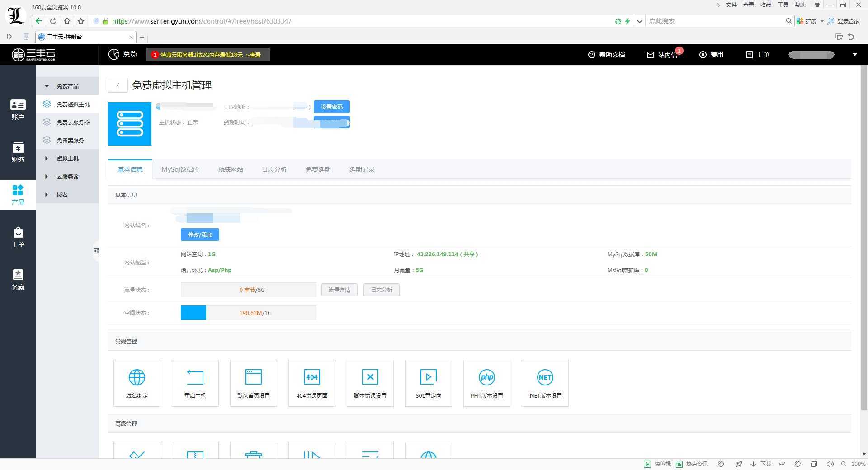Switch to the MySql数据库 tab
Viewport: 868px width, 470px height.
coord(180,169)
